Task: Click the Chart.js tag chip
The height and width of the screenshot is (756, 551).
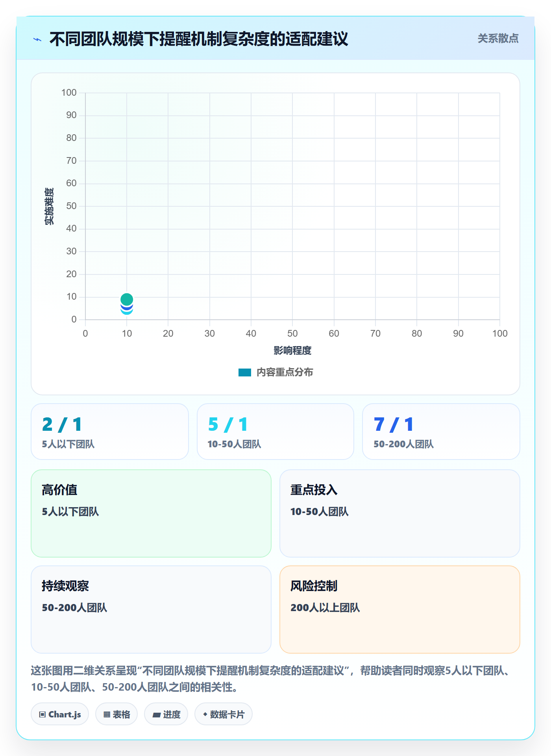Action: [x=60, y=714]
